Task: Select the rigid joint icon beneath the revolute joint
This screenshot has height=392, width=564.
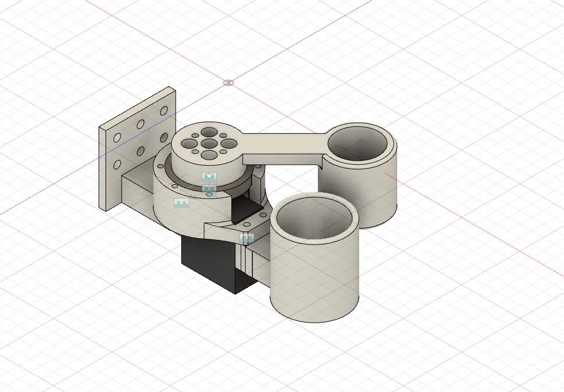Action: [209, 190]
